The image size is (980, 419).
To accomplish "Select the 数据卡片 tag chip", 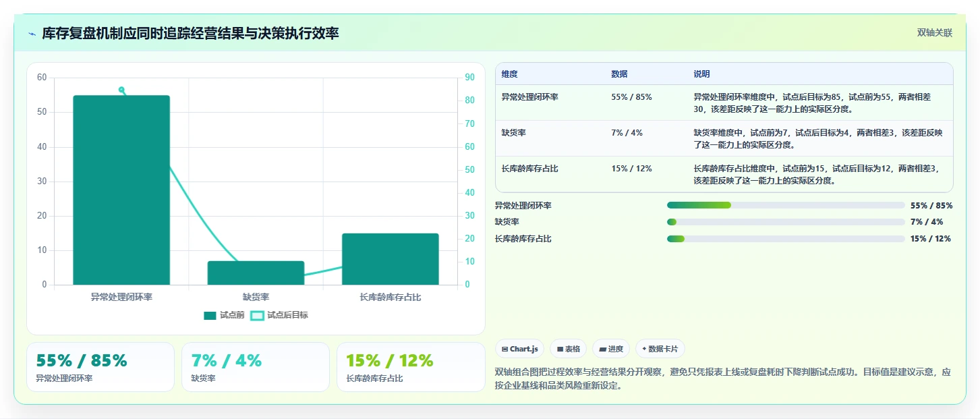I will point(660,349).
